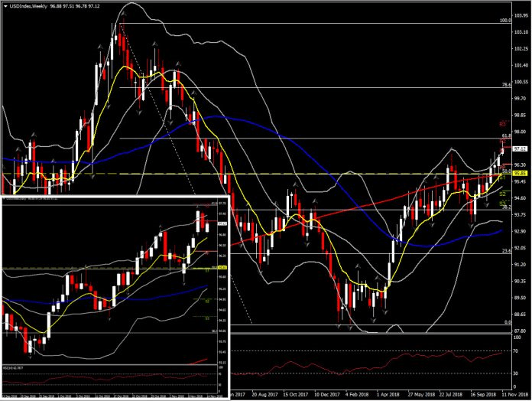Click the 100.0 Fibonacci level label

(505, 21)
